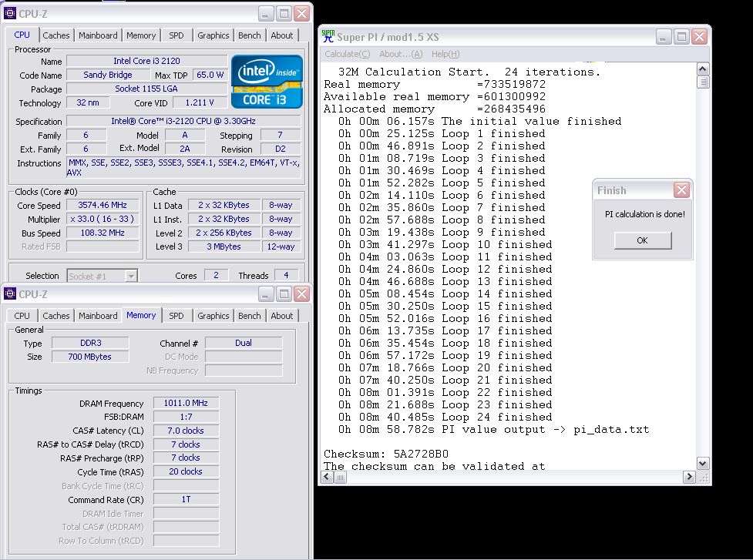This screenshot has width=753, height=560.
Task: Open SPD tab in bottom CPU-Z window
Action: point(176,315)
